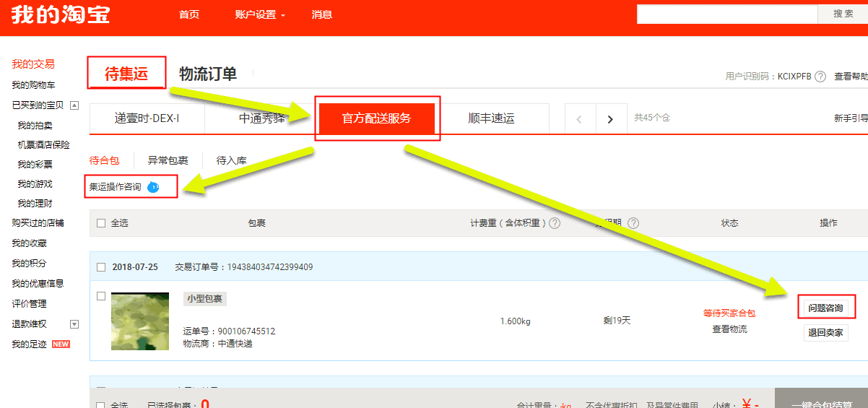The image size is (868, 408).
Task: Open 消息 in top navigation
Action: (322, 14)
